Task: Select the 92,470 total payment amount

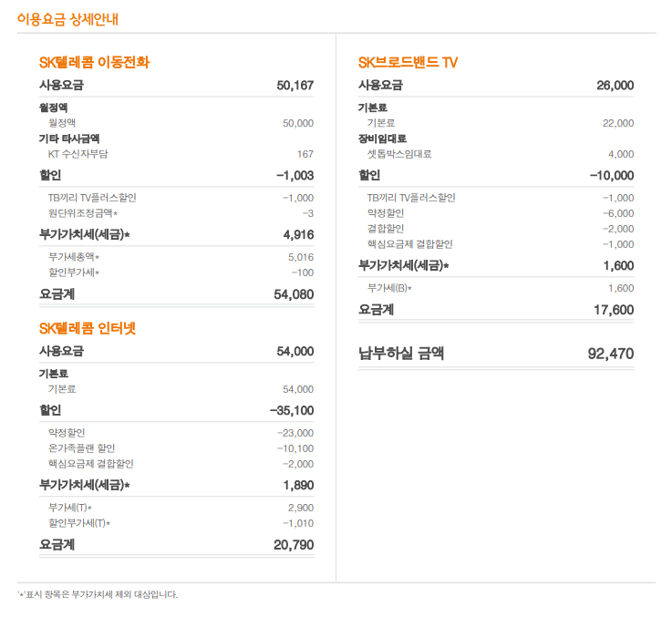Action: click(610, 354)
